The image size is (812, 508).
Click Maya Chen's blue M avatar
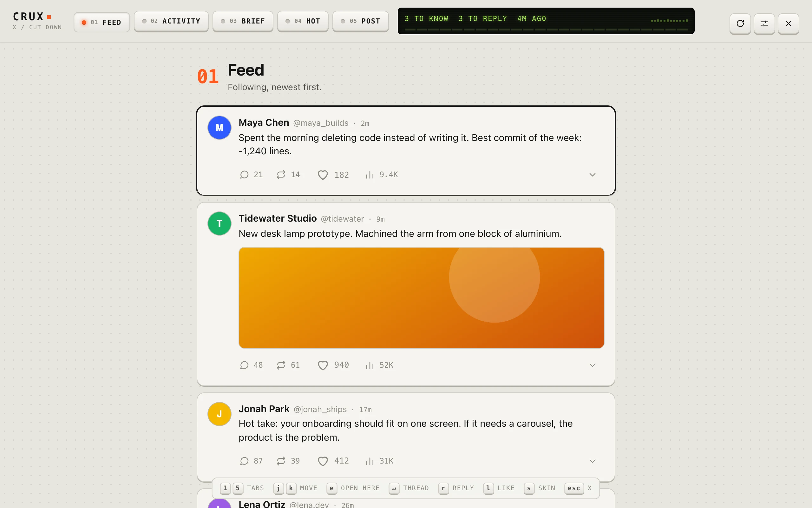219,128
